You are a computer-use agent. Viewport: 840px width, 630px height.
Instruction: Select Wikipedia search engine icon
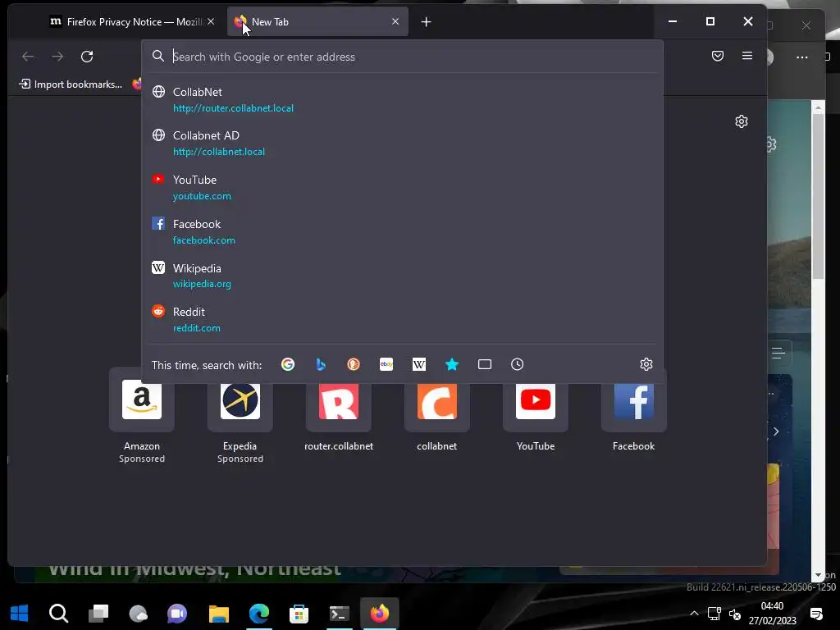[x=419, y=364]
